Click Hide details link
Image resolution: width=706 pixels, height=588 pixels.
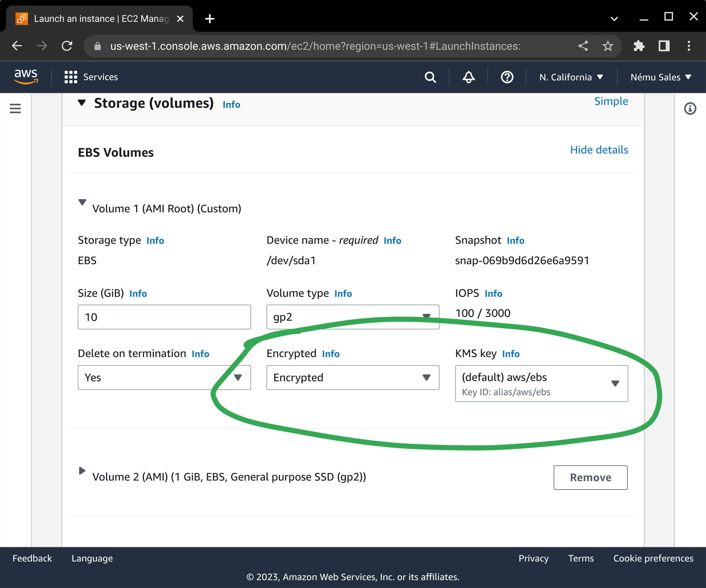[599, 150]
